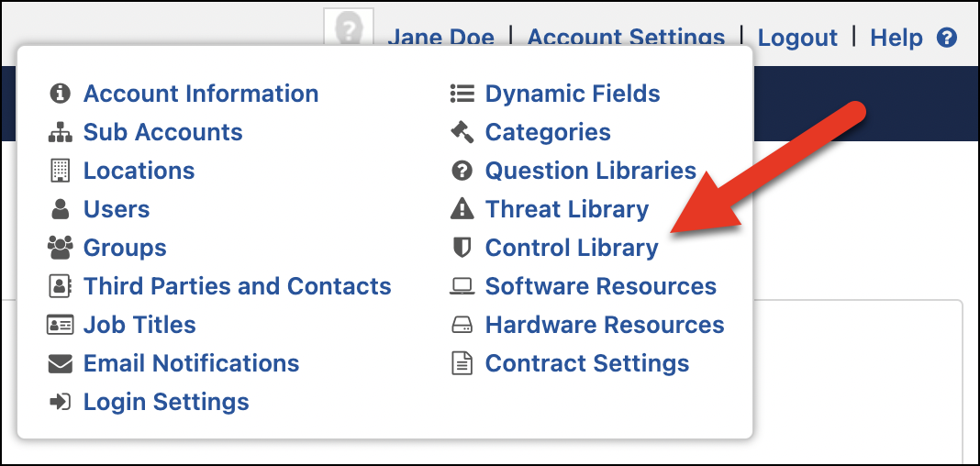The width and height of the screenshot is (980, 466).
Task: Click the Account Information info icon
Action: (x=60, y=94)
